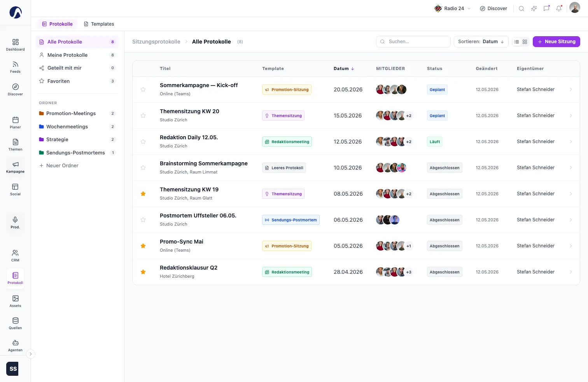Open Kampagne megaphone icon
This screenshot has height=382, width=588.
[15, 167]
